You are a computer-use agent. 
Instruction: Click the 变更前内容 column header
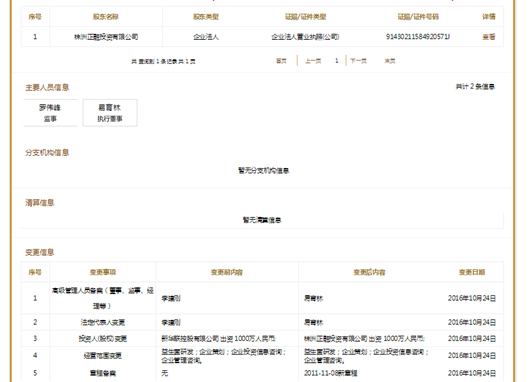(x=227, y=272)
